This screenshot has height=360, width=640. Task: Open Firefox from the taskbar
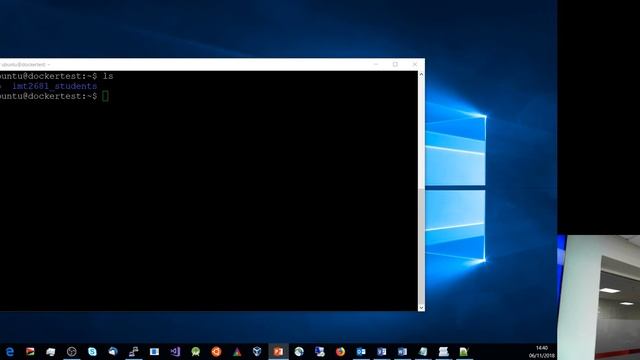340,351
